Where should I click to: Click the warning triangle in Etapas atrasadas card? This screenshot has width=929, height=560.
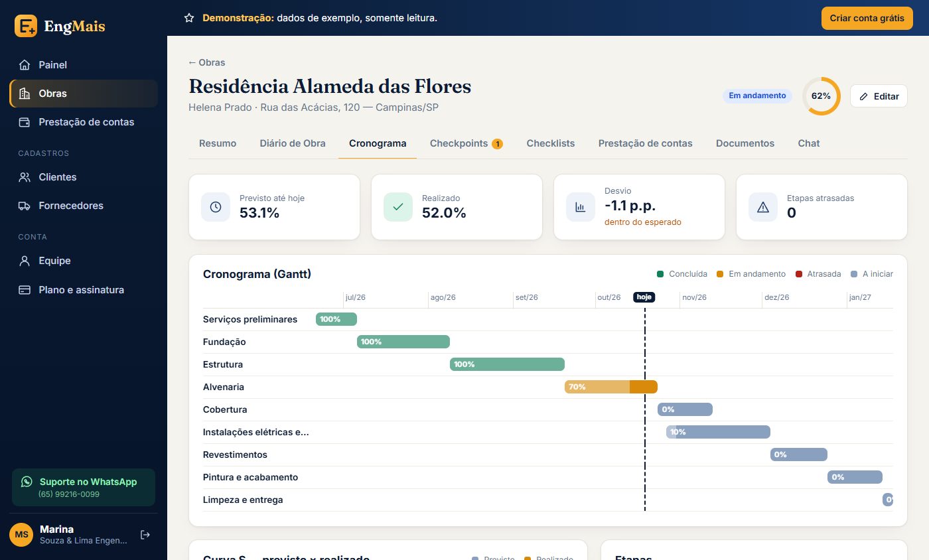pos(763,207)
